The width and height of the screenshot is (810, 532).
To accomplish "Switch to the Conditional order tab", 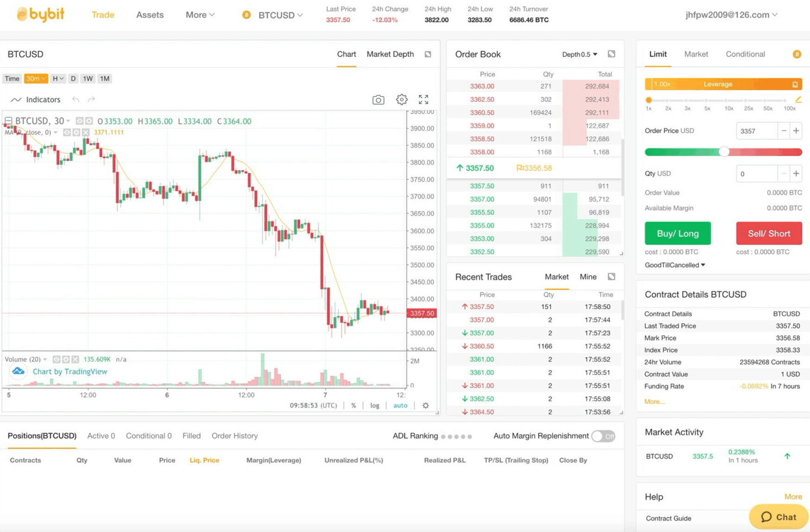I will 745,54.
